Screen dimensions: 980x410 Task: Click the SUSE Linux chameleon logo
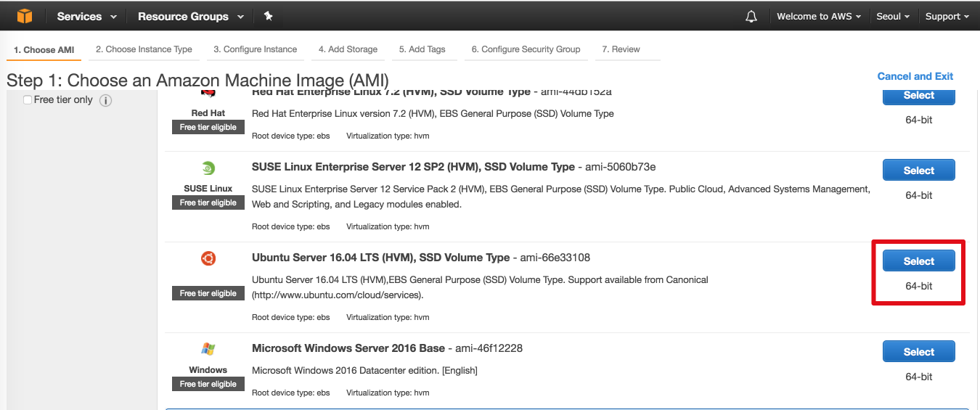(x=208, y=168)
